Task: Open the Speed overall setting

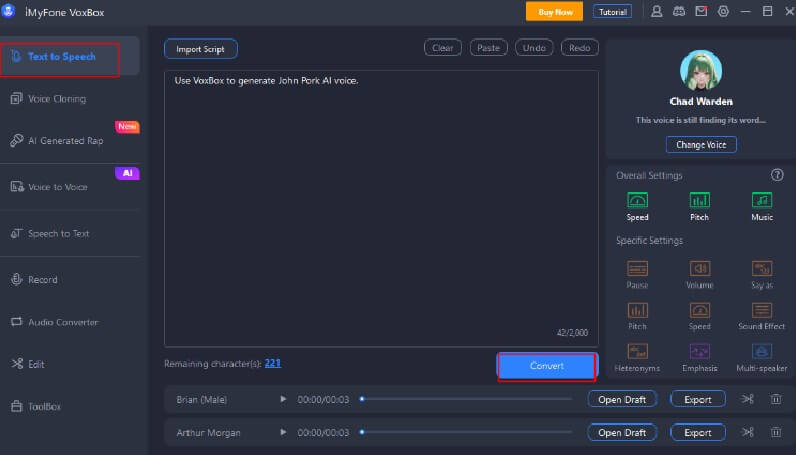Action: (637, 206)
